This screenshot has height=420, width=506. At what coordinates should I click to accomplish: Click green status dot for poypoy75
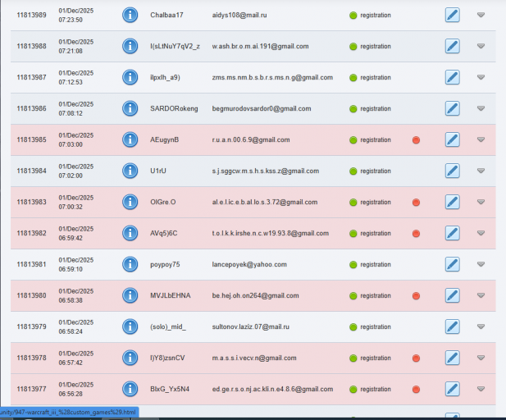(x=353, y=265)
